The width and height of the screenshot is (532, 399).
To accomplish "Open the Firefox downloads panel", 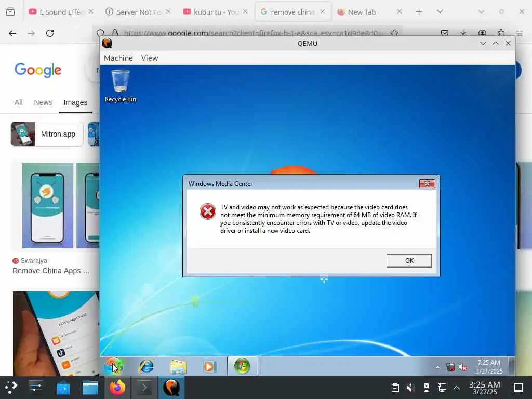I will 463,33.
